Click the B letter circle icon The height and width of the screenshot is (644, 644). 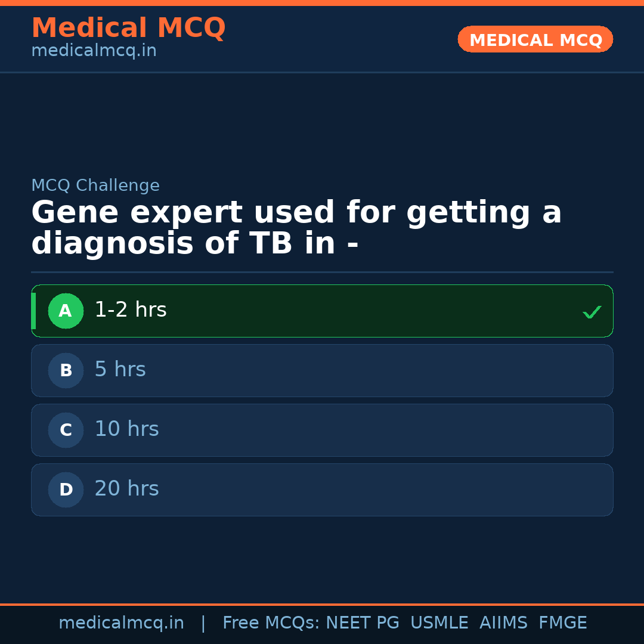(66, 370)
